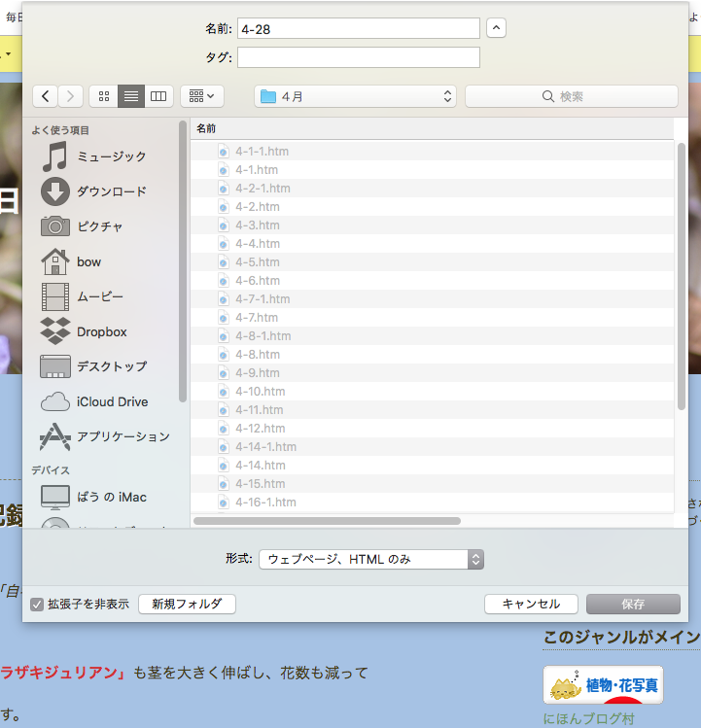Click the 保存 button
701x728 pixels.
633,604
